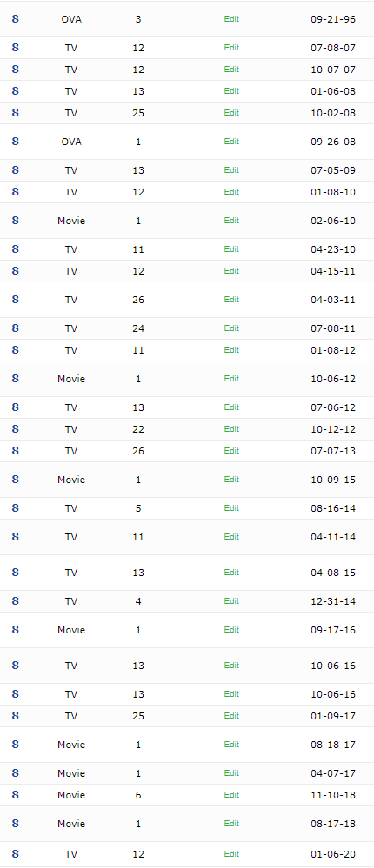Screen dimensions: 374x868
Task: Open score 8 in the 10-07-07 row
Action: [15, 70]
